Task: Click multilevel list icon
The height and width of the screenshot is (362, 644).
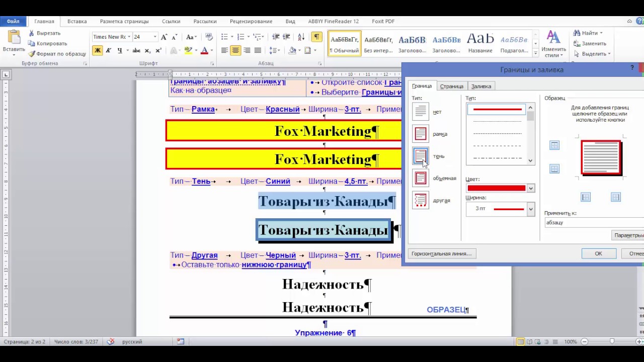Action: [257, 37]
